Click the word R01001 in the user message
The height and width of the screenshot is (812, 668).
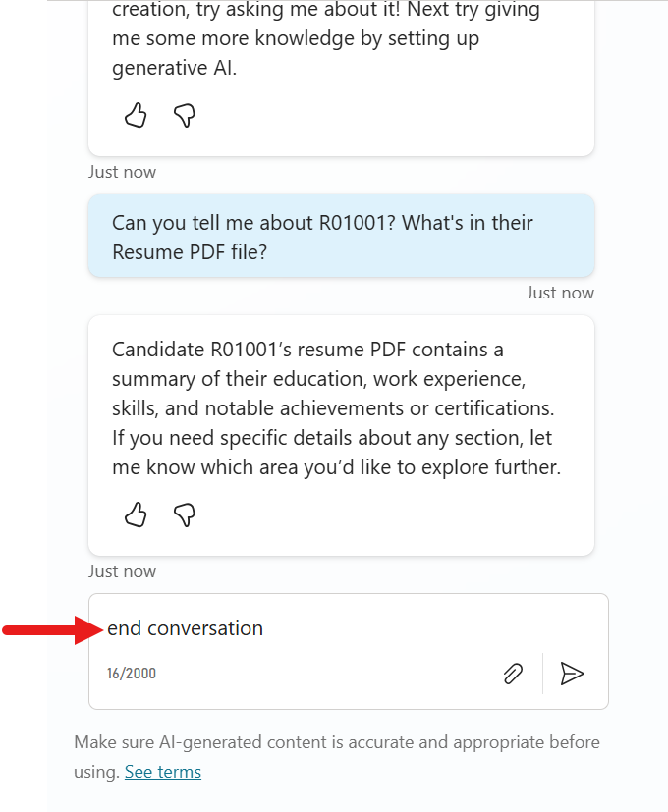click(347, 223)
